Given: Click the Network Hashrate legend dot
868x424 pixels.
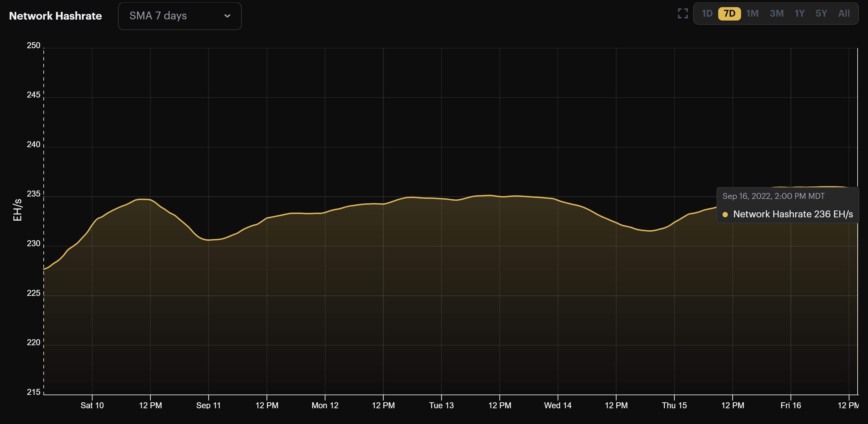Looking at the screenshot, I should [725, 214].
